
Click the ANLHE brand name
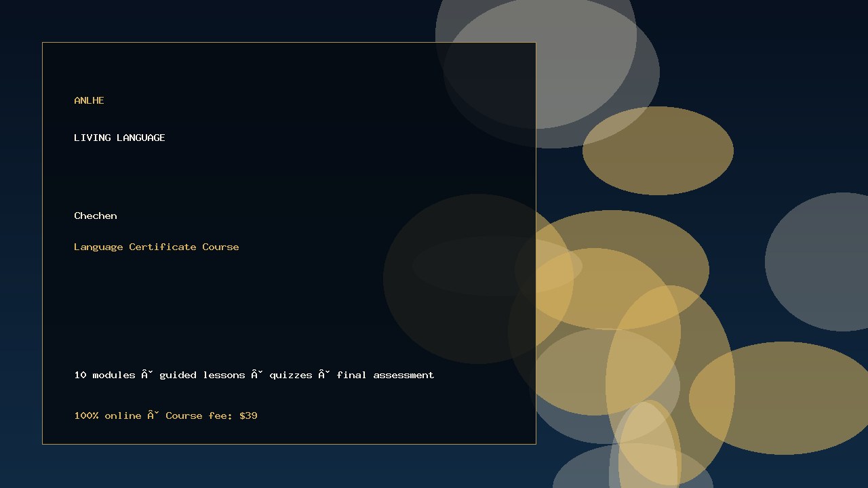tap(89, 100)
